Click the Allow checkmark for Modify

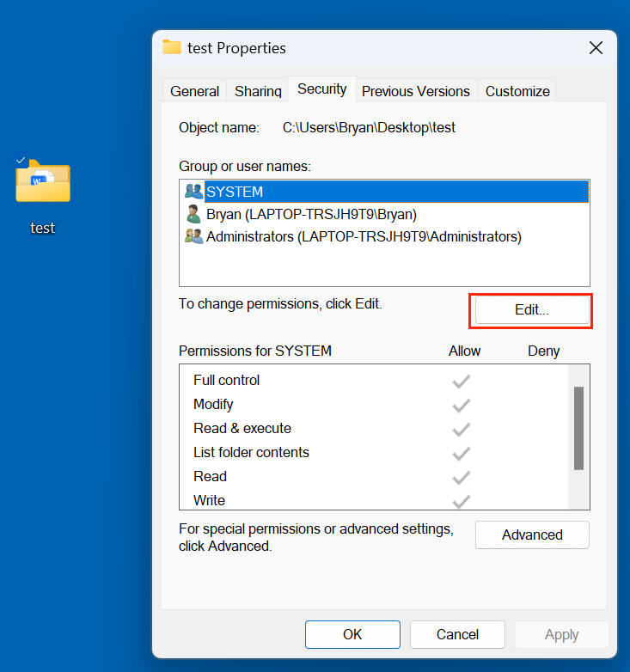pos(462,405)
